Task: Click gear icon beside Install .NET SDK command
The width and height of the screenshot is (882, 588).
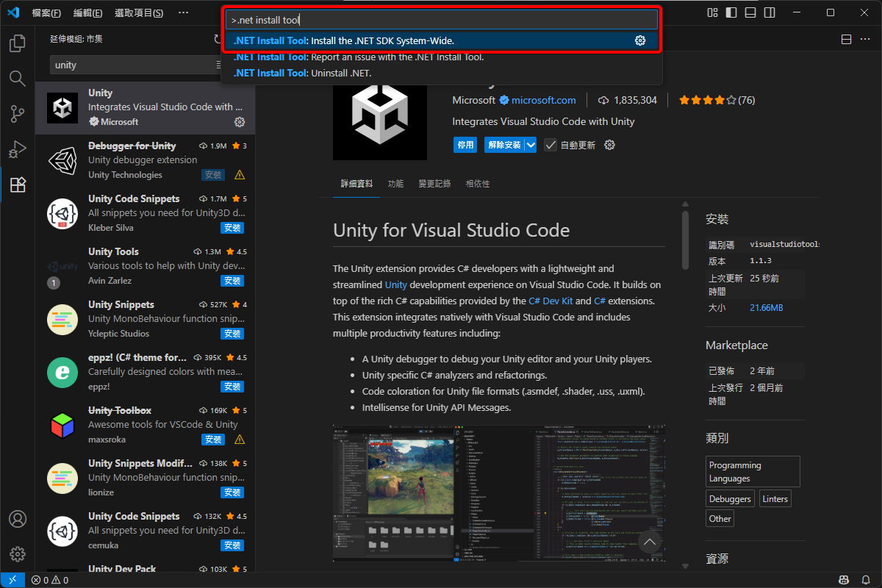Action: click(640, 40)
